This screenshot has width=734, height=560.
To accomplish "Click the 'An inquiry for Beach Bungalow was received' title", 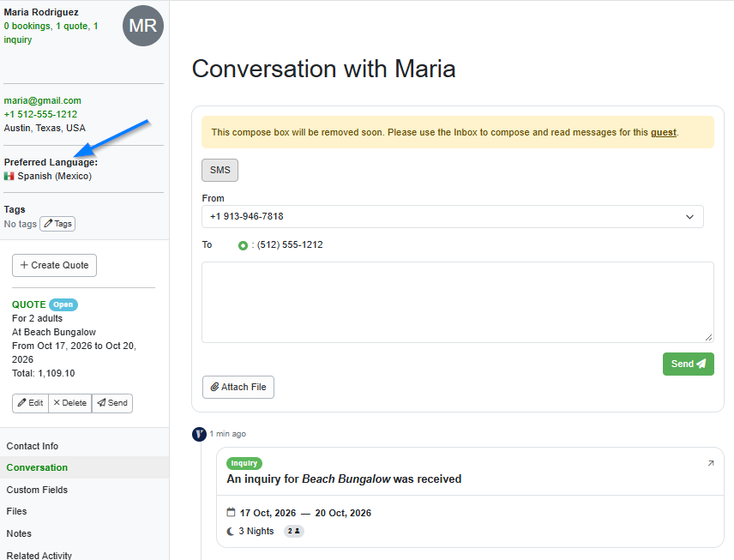I will [344, 479].
